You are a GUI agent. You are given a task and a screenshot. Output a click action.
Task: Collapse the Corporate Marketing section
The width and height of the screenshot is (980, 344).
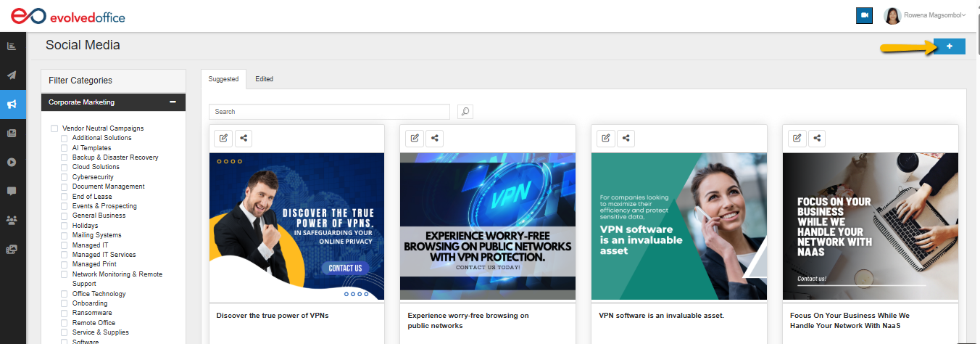pos(173,102)
